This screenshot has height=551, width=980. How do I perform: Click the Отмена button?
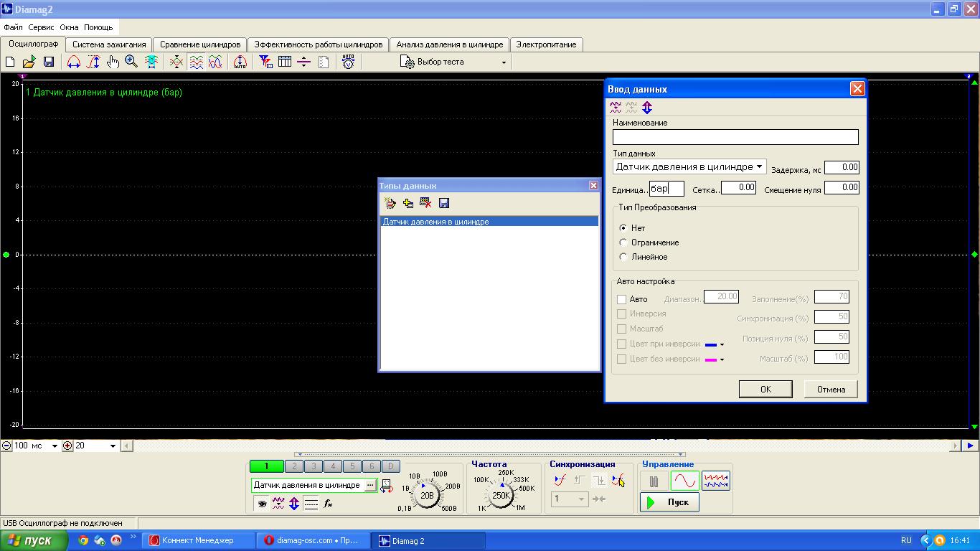[831, 389]
